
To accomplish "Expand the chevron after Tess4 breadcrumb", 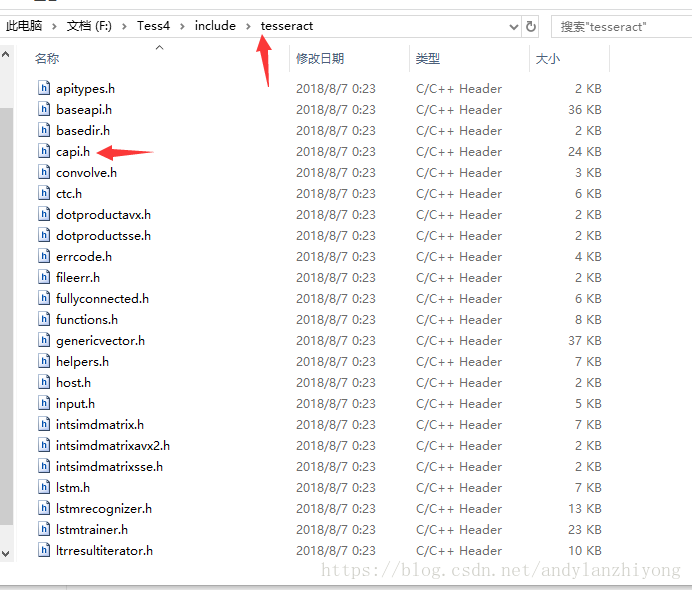I will 182,26.
